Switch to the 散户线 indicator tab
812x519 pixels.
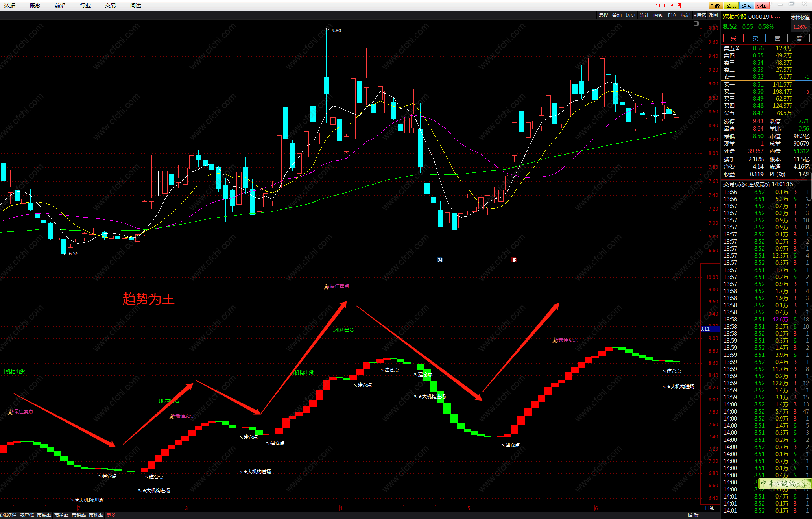(27, 515)
